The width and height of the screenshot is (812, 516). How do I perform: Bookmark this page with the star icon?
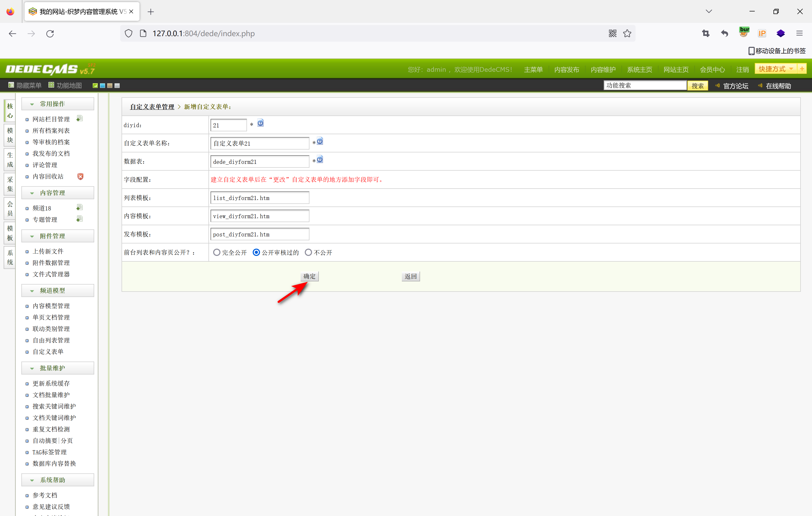(x=627, y=33)
